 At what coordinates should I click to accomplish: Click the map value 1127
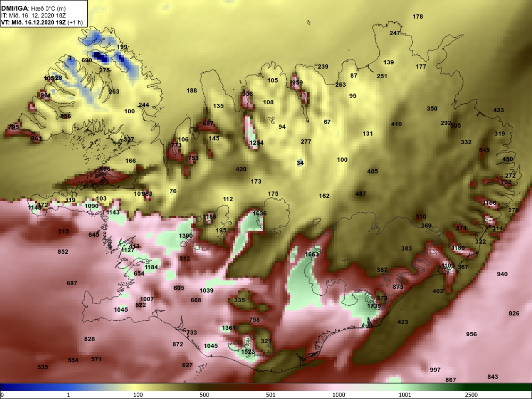coord(128,250)
